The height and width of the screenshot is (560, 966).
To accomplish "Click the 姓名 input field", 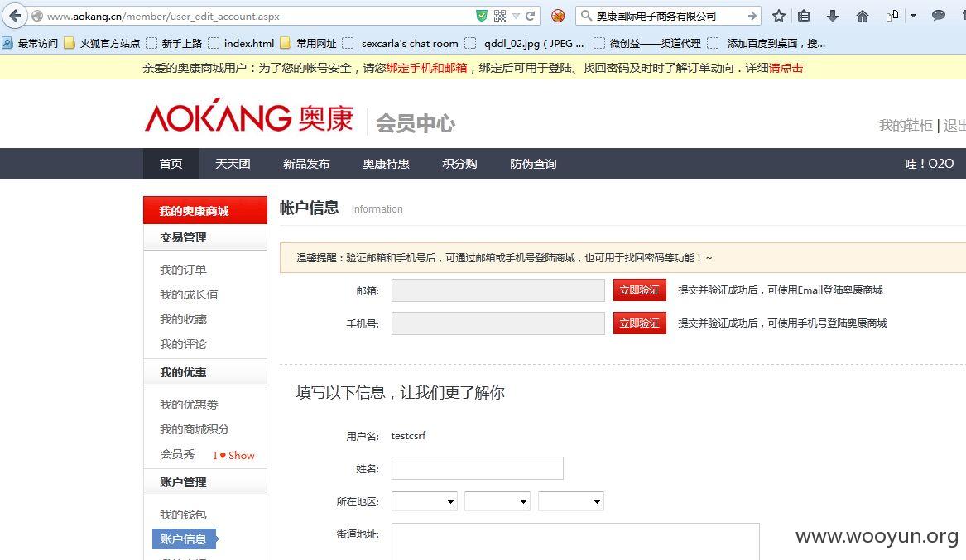I will coord(478,468).
